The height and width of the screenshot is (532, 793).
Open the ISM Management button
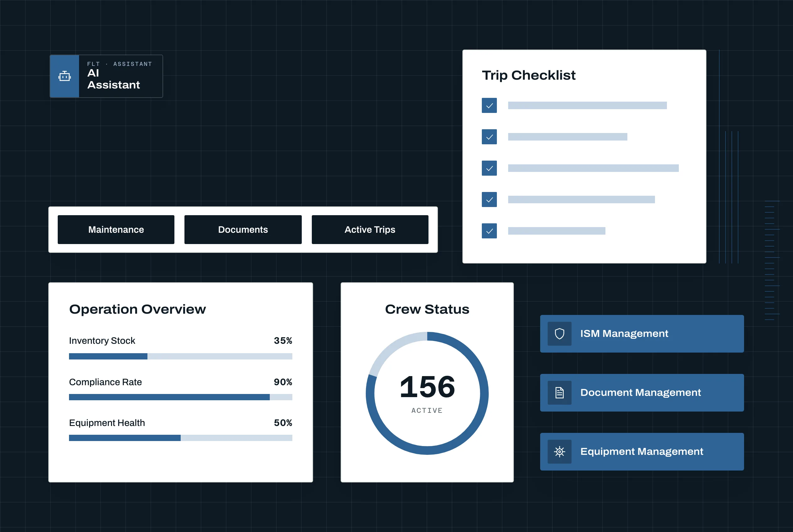642,333
